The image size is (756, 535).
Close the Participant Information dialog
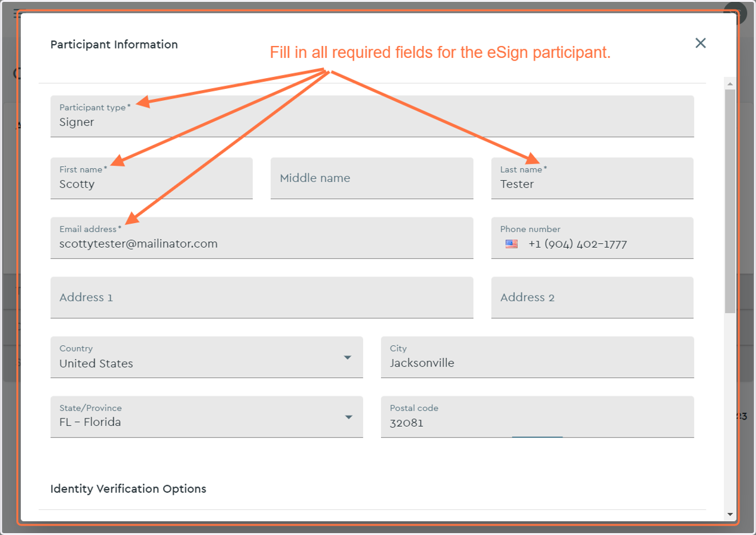tap(701, 43)
